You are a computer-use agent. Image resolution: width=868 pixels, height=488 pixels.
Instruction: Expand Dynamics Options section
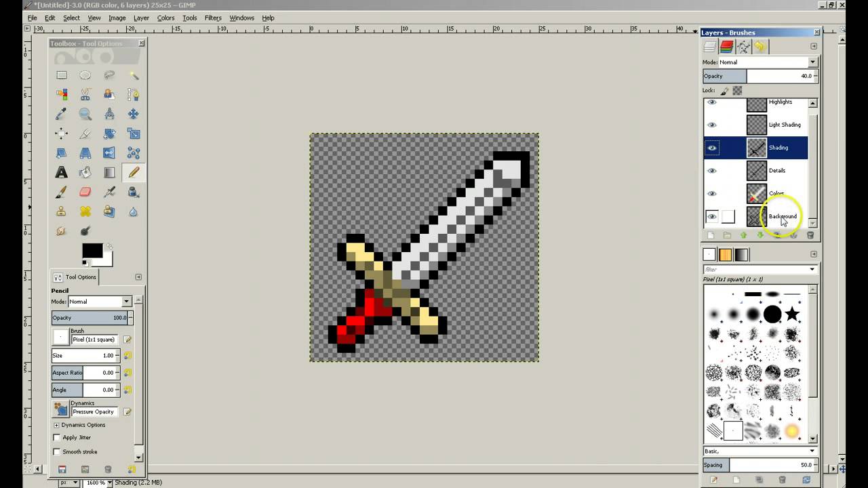coord(57,425)
